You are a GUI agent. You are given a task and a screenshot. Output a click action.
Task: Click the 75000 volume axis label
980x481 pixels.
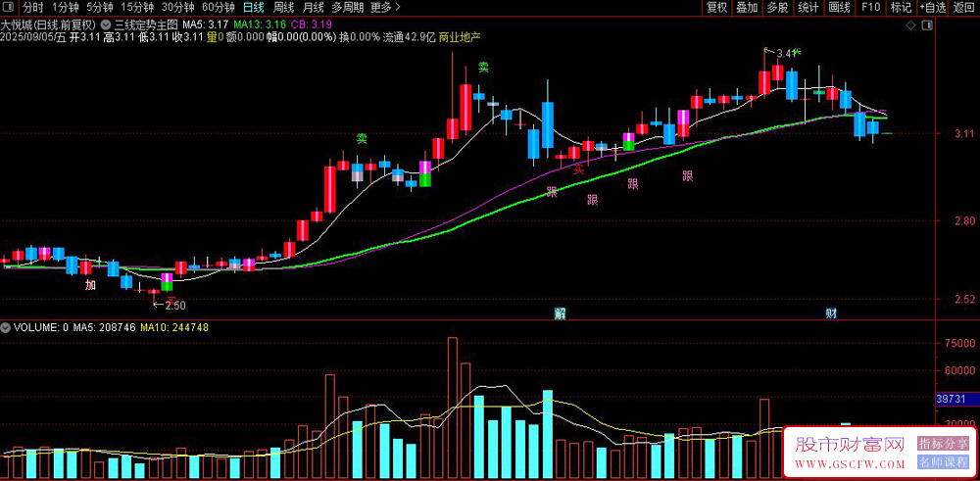[x=962, y=343]
